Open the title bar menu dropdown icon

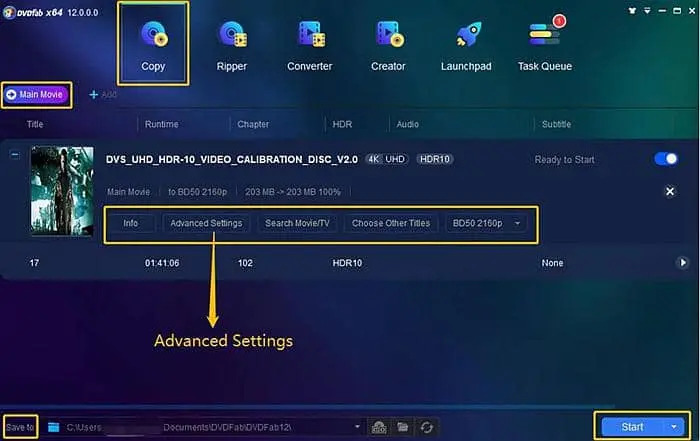647,11
